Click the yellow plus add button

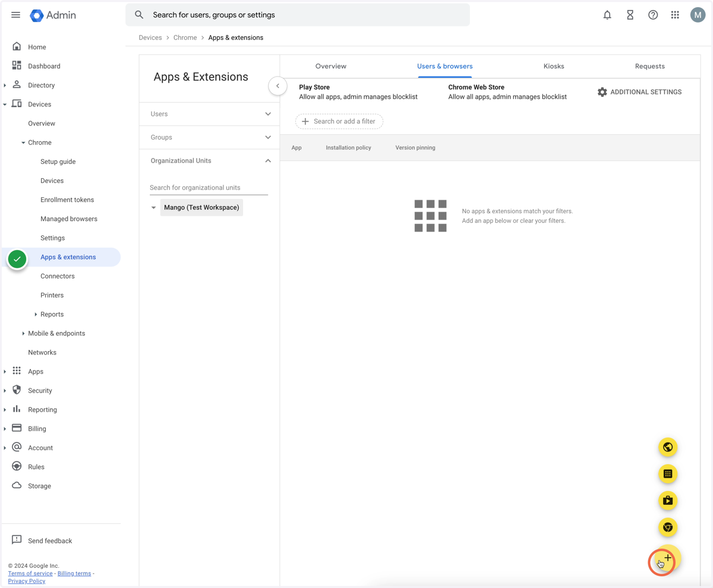(668, 558)
